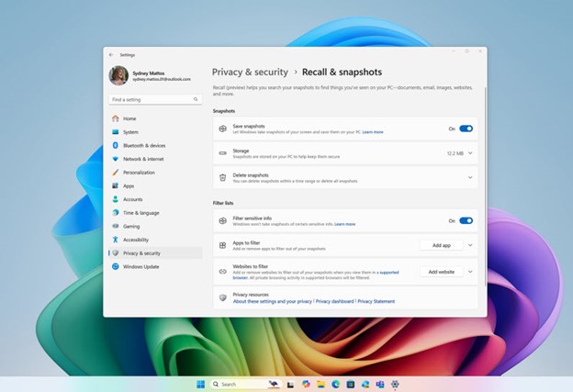Click the Network wifi sidebar icon
573x392 pixels.
click(x=116, y=159)
